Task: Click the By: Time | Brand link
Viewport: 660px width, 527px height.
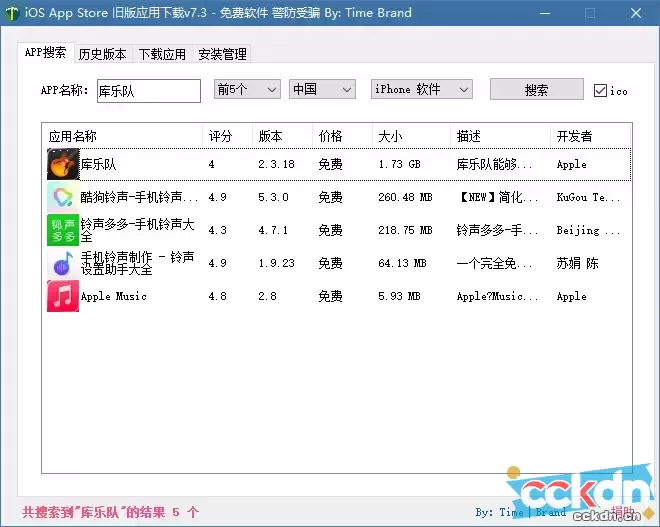Action: (x=521, y=512)
